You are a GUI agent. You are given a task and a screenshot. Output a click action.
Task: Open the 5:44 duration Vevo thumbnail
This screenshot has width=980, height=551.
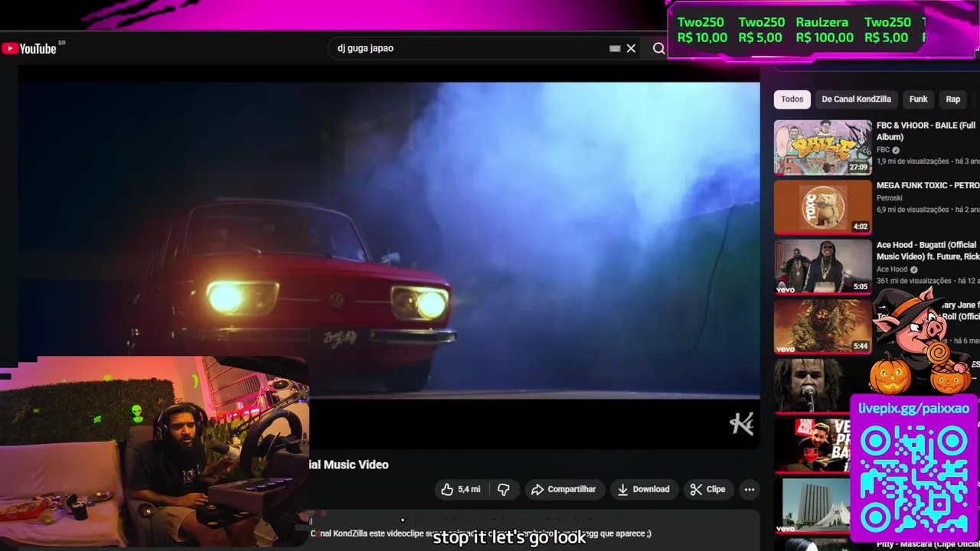[x=822, y=326]
